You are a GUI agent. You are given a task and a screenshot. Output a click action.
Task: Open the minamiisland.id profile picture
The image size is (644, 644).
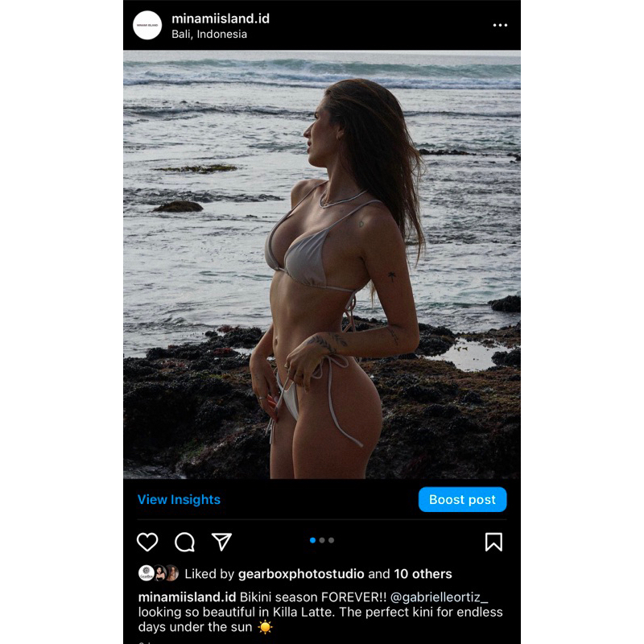point(147,25)
